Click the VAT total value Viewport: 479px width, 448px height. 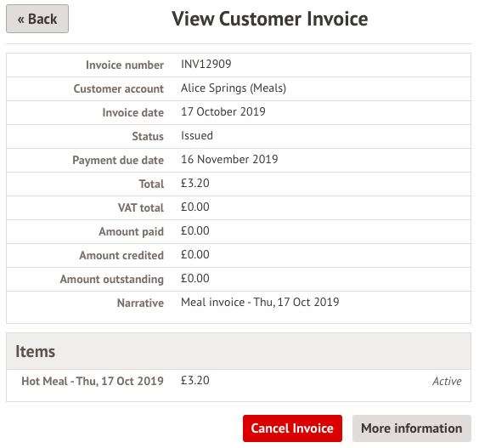click(x=194, y=207)
